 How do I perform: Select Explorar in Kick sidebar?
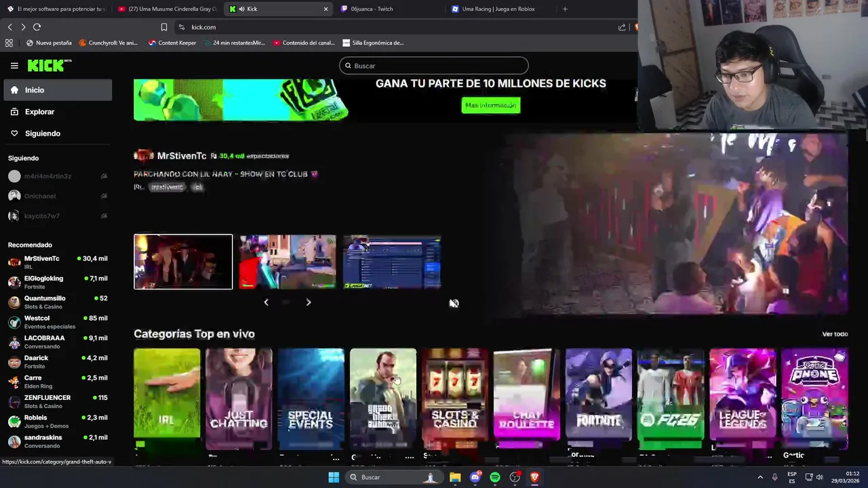click(x=58, y=112)
